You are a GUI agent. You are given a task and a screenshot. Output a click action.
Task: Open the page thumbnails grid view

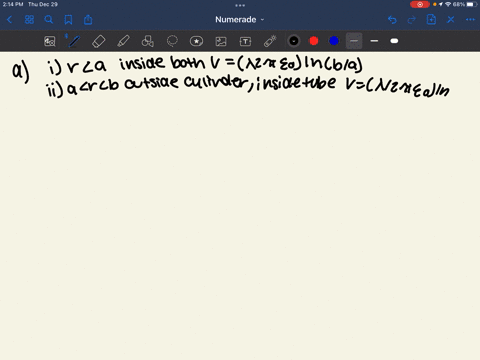[29, 20]
